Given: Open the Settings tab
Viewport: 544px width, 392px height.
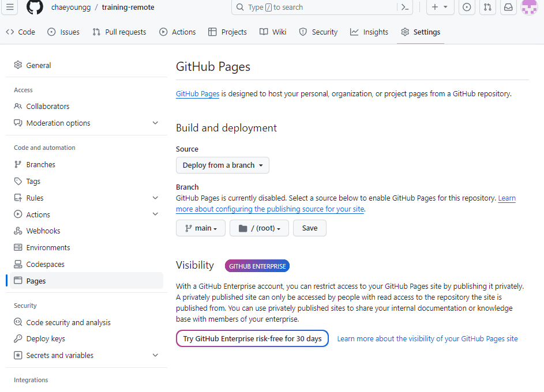Looking at the screenshot, I should (x=421, y=32).
